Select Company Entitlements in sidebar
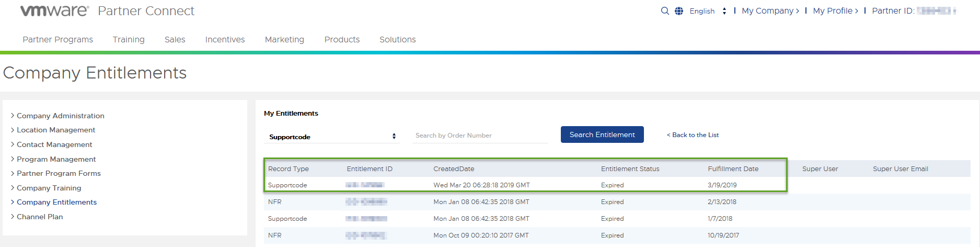Screen dimensions: 980x247 tap(54, 202)
